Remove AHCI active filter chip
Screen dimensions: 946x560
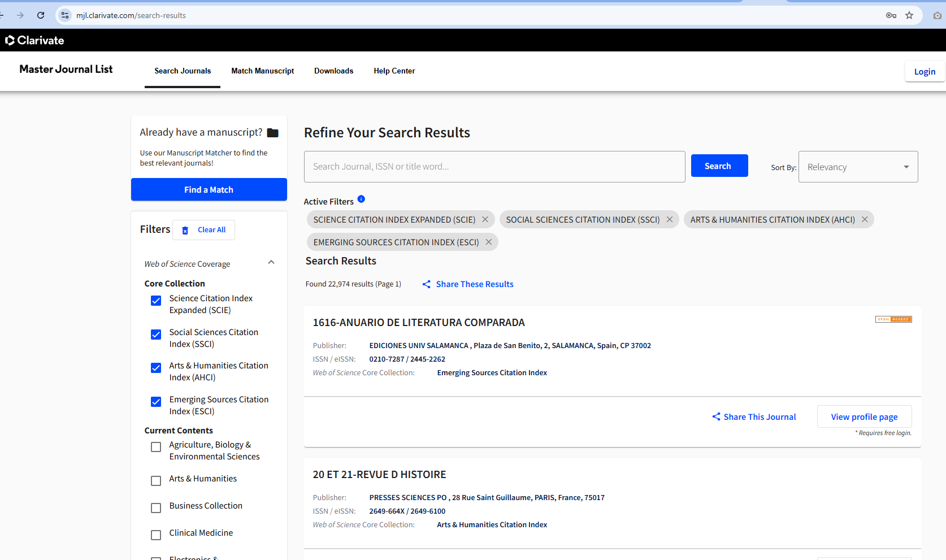(865, 219)
